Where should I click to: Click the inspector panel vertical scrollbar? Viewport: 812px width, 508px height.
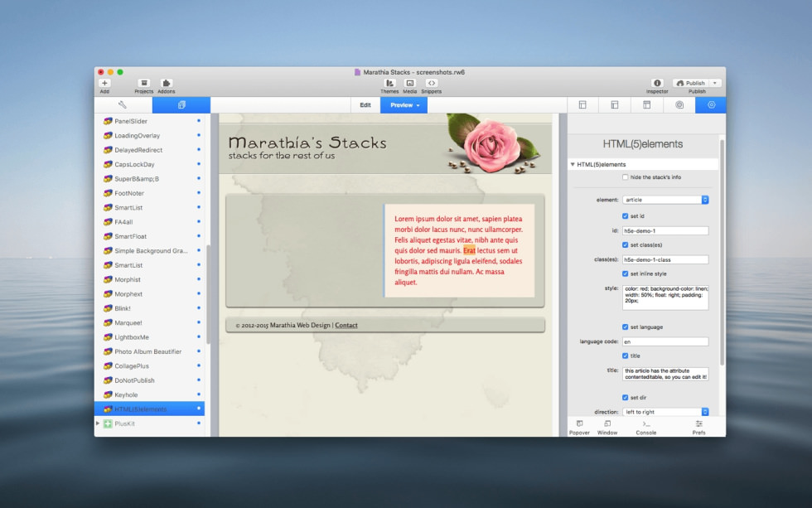(x=722, y=252)
